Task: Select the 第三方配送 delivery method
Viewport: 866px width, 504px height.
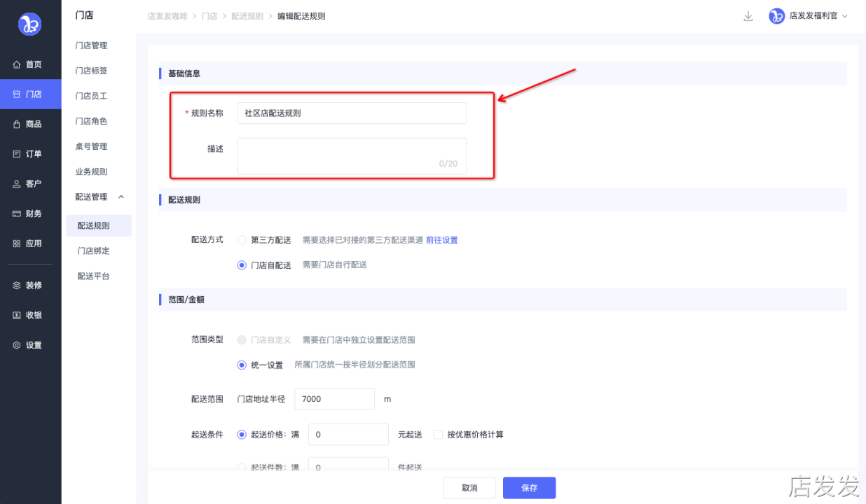Action: coord(242,240)
